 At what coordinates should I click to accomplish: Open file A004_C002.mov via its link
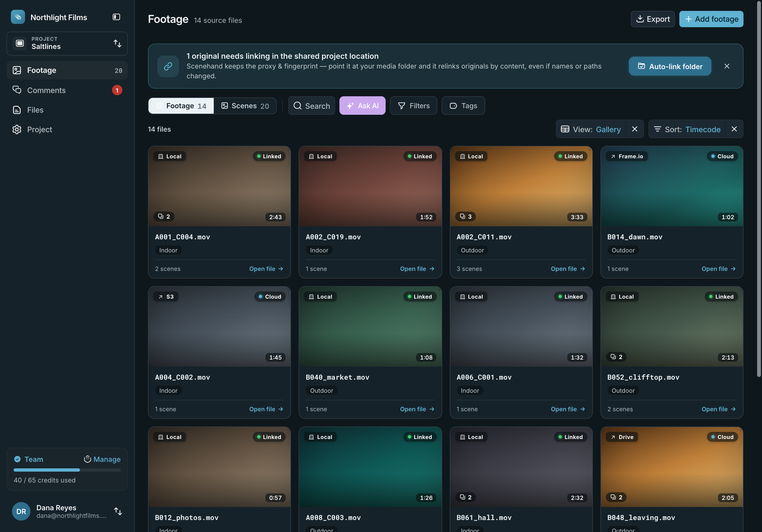266,409
